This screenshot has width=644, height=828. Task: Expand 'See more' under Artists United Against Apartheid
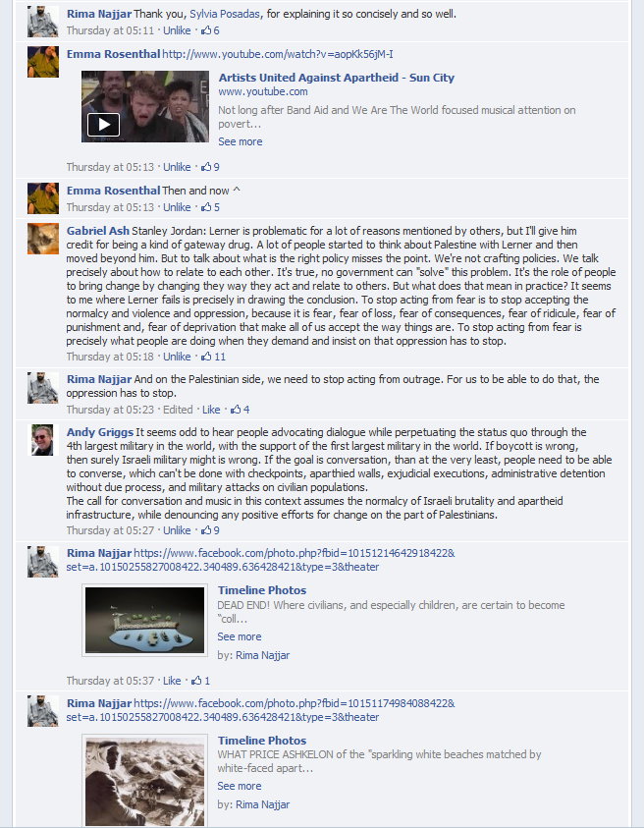point(241,141)
